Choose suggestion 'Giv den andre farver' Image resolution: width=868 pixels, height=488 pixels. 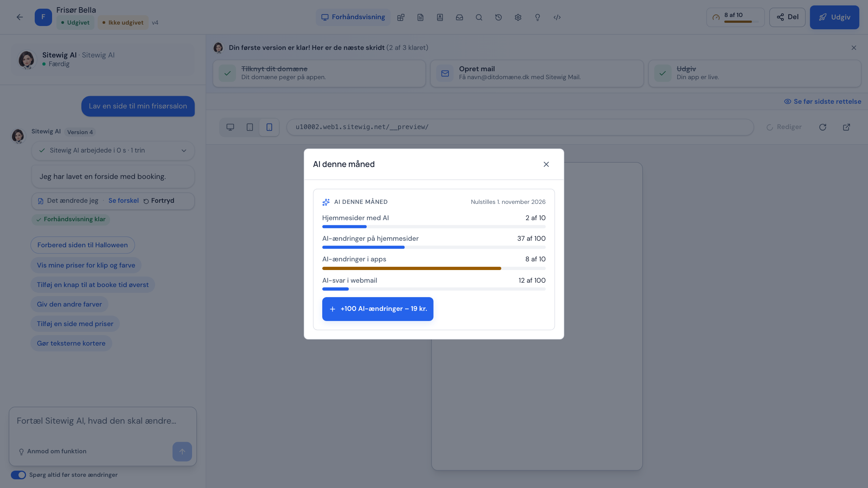[69, 304]
